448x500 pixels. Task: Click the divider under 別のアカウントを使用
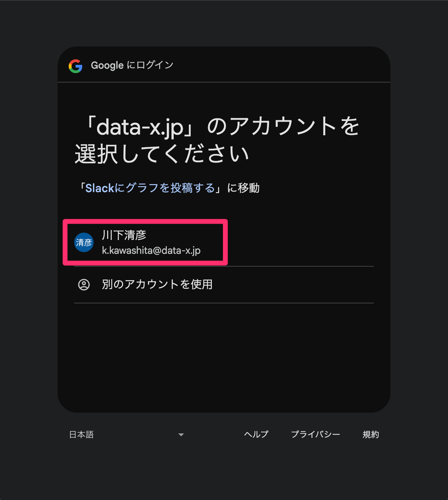[x=224, y=303]
